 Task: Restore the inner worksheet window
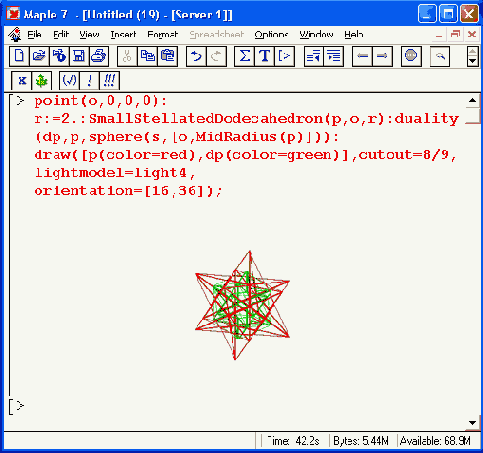[x=455, y=34]
